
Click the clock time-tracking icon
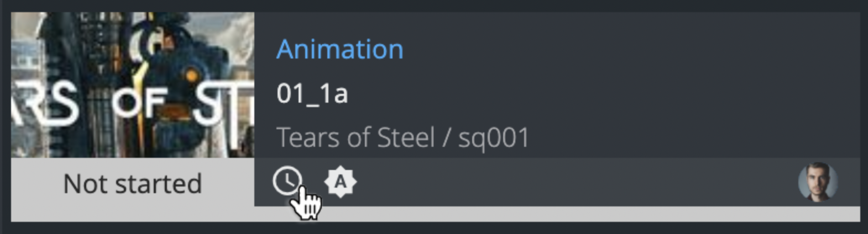click(287, 181)
